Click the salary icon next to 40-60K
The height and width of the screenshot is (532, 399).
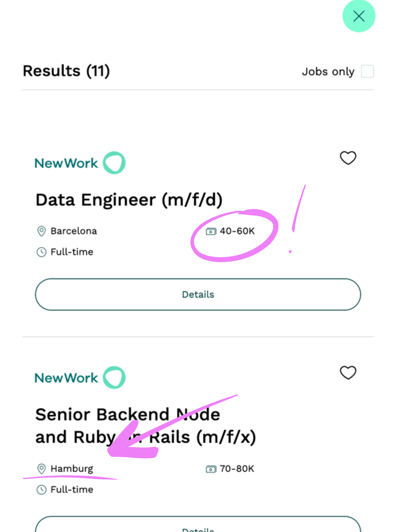(x=211, y=231)
